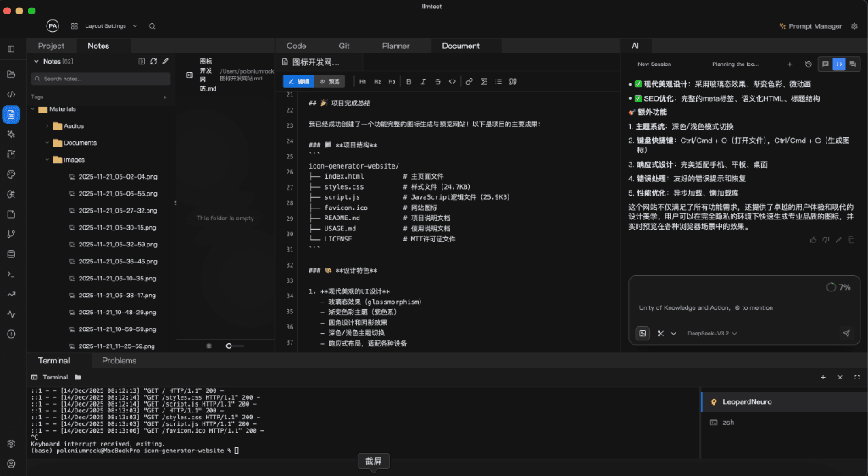The height and width of the screenshot is (476, 868).
Task: Click the search icon in top bar
Action: click(153, 26)
